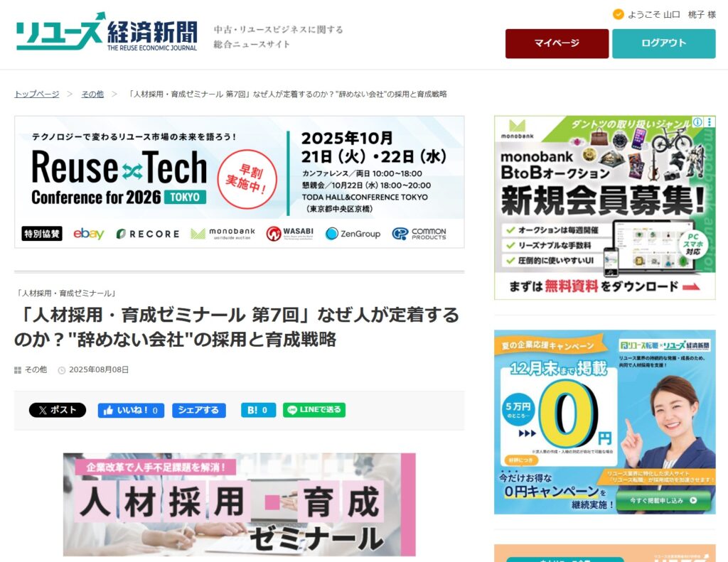Click the X ポスト share button

click(58, 410)
